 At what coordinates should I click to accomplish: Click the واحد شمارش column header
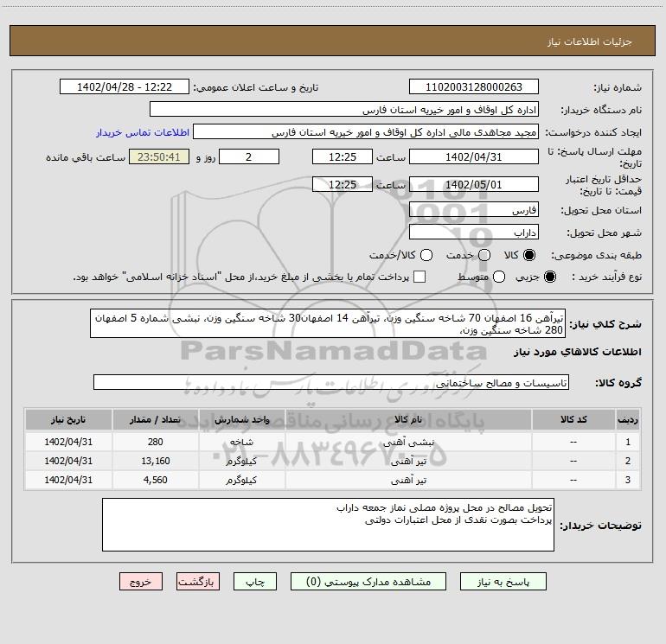point(241,419)
